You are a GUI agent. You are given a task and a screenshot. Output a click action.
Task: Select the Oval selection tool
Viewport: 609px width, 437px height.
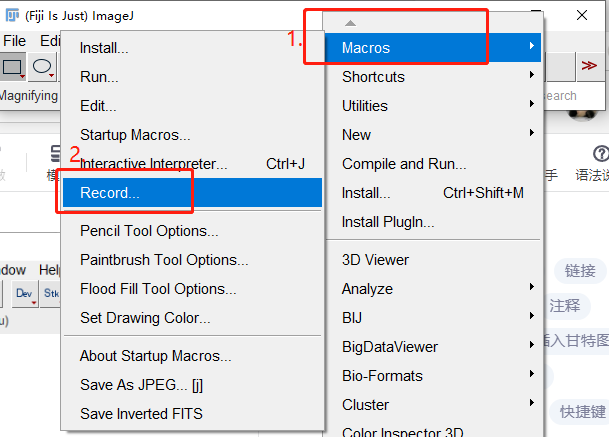tap(42, 67)
